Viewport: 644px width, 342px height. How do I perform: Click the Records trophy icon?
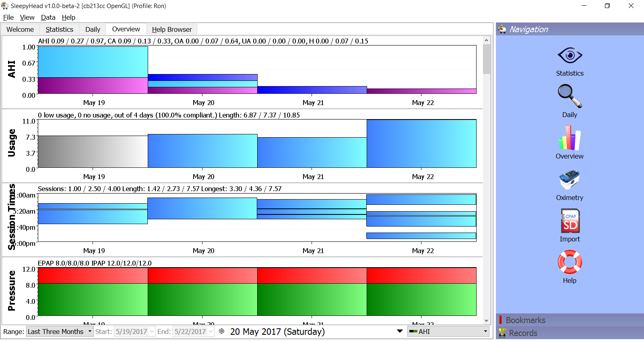point(502,333)
